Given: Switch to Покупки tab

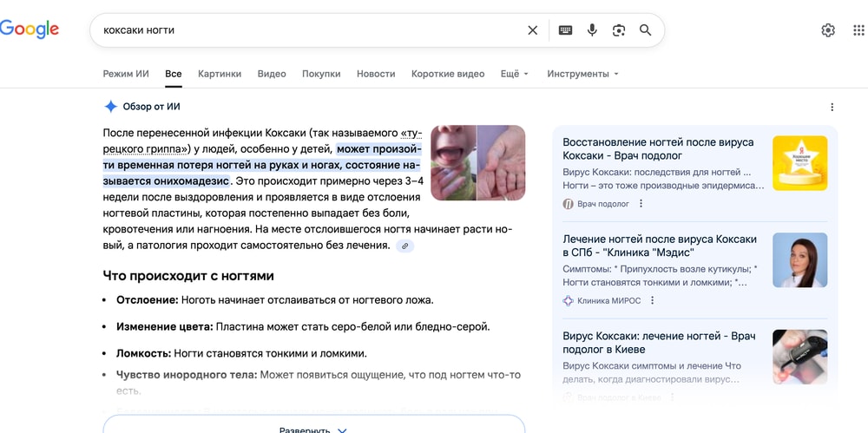Looking at the screenshot, I should click(x=321, y=74).
